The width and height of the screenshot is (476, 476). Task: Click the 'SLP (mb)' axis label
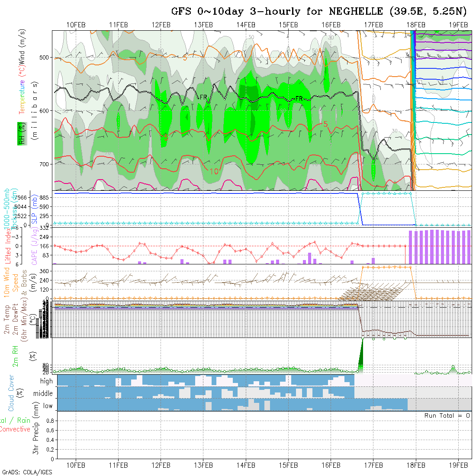34,209
